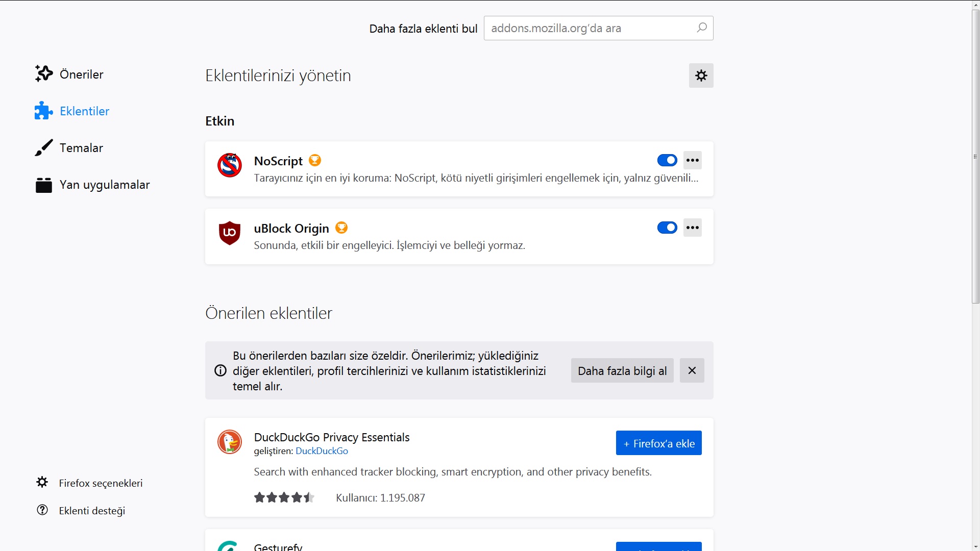Image resolution: width=980 pixels, height=551 pixels.
Task: Click the Gesturefy add-on logo
Action: [x=228, y=545]
